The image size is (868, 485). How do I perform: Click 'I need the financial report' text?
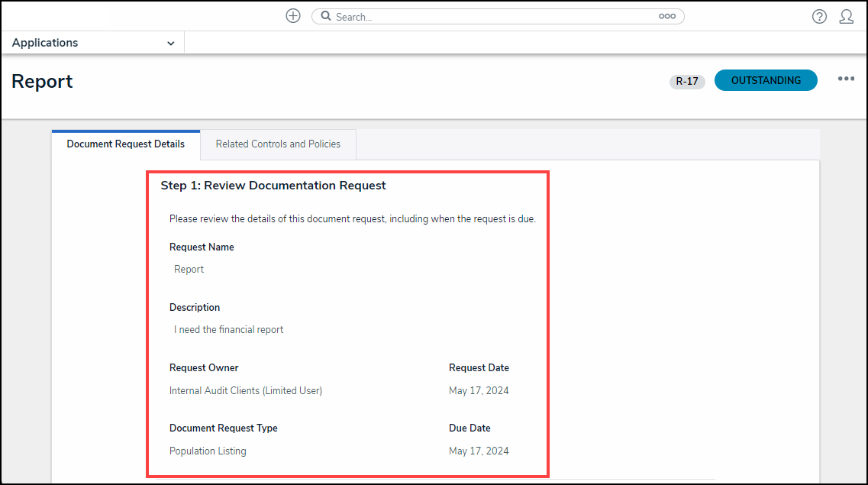click(x=228, y=329)
